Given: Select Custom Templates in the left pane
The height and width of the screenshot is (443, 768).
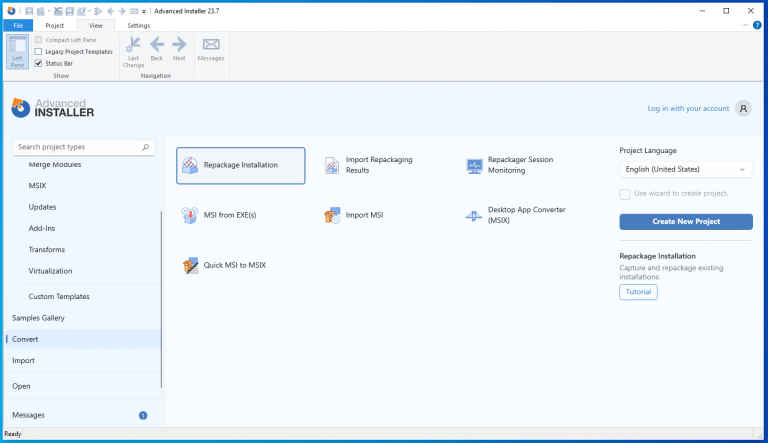Looking at the screenshot, I should (x=59, y=296).
